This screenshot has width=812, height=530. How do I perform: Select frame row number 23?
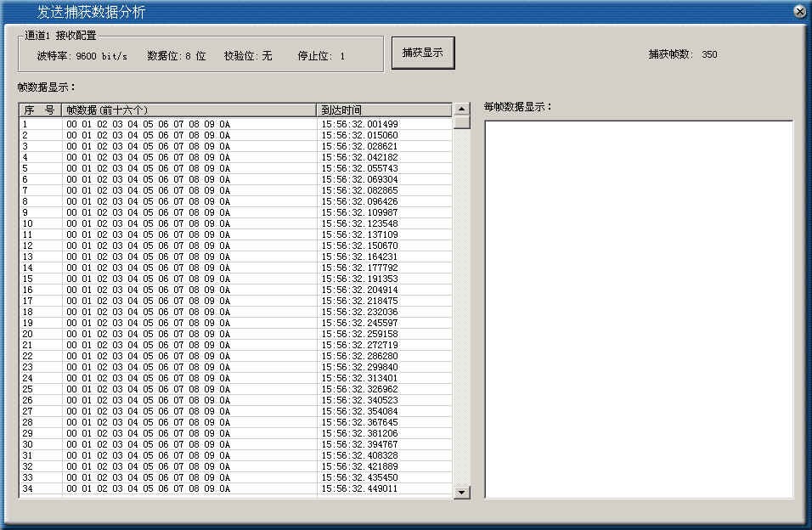[235, 367]
